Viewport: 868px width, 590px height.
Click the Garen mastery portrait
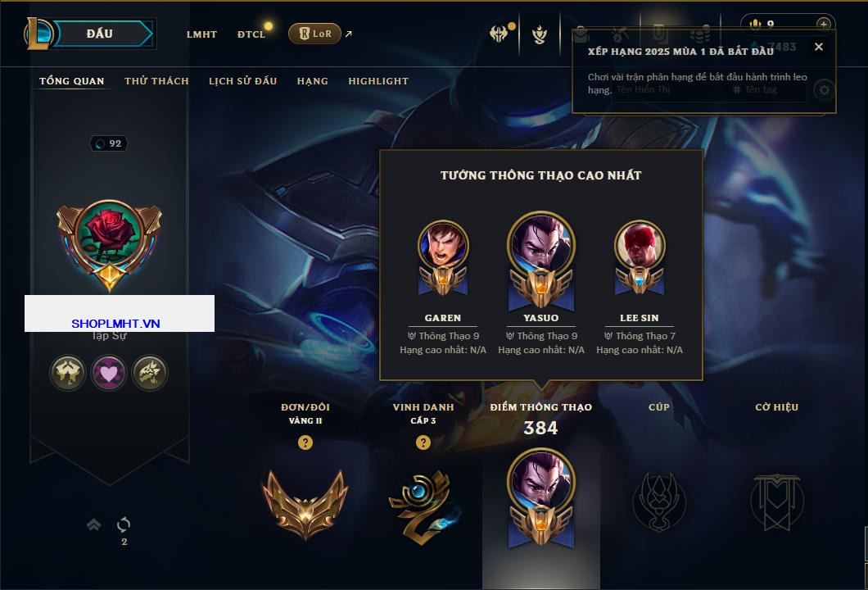coord(443,257)
